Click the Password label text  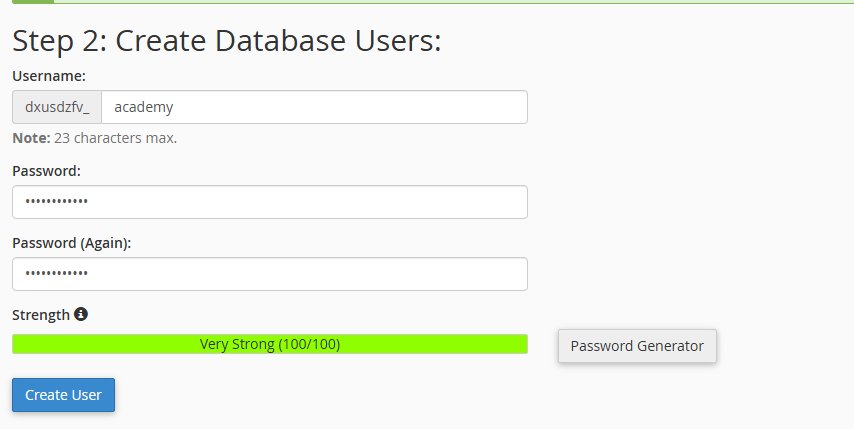pyautogui.click(x=46, y=170)
